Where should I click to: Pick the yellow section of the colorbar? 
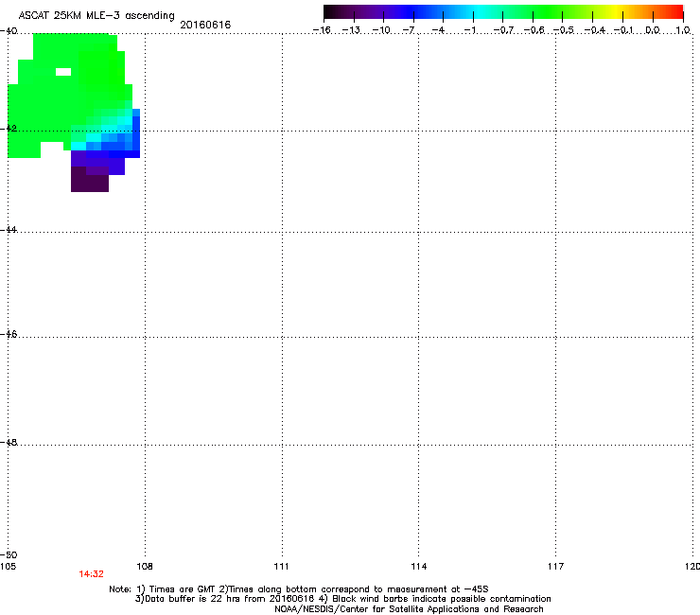616,11
